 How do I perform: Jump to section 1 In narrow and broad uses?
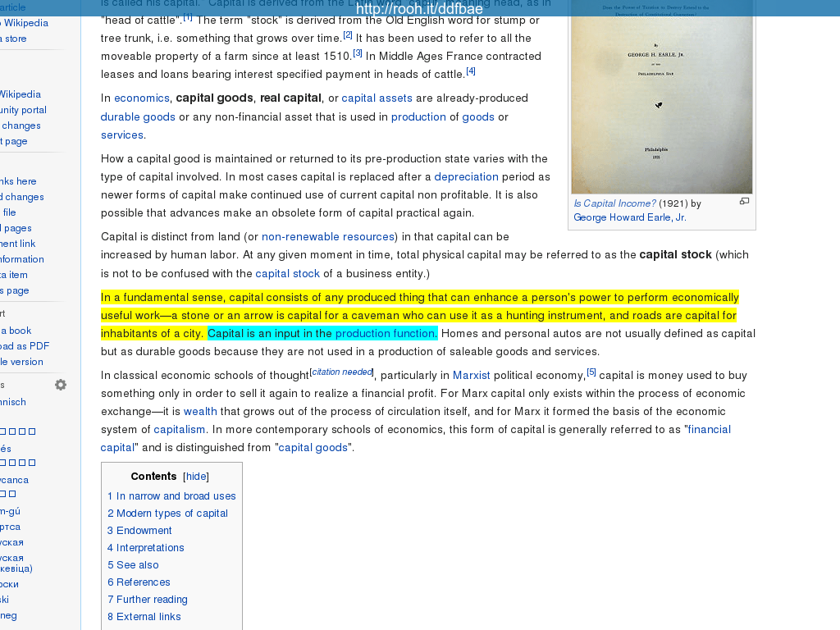(171, 496)
